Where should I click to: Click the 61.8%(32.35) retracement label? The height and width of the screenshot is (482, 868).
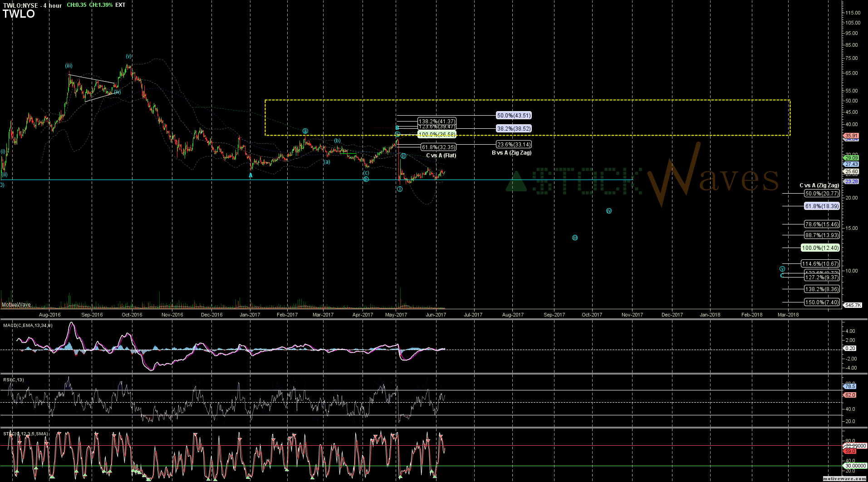point(438,147)
